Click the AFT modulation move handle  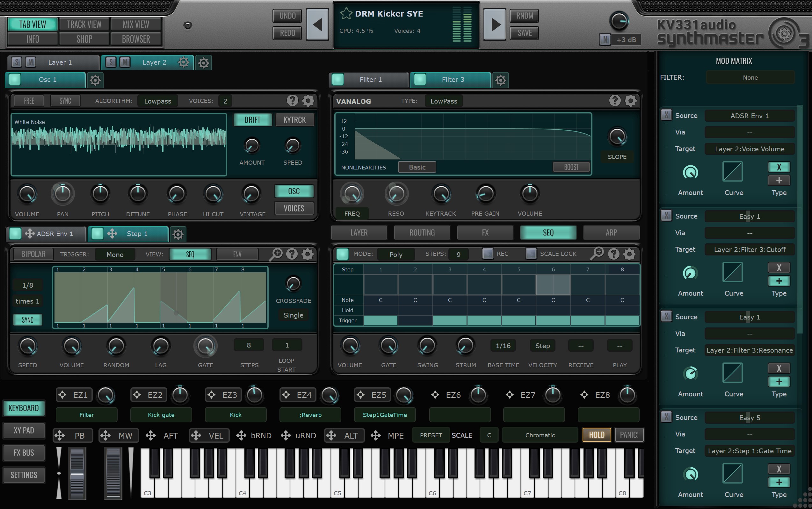[x=150, y=435]
